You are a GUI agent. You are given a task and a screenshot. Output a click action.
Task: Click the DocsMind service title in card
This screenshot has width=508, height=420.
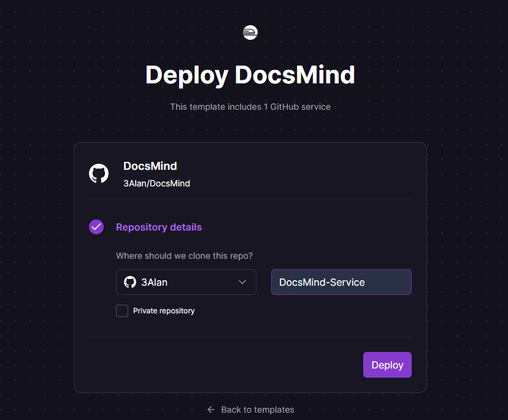coord(150,166)
